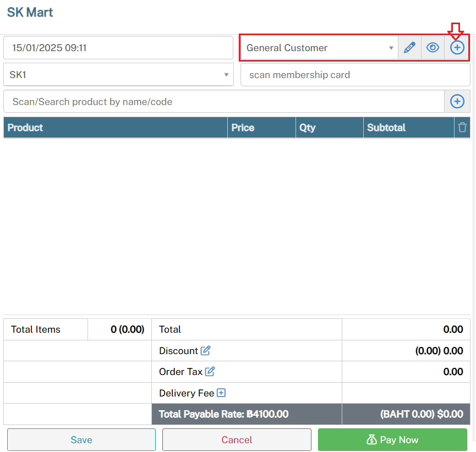The width and height of the screenshot is (476, 452).
Task: Add a new customer with plus icon
Action: 457,48
